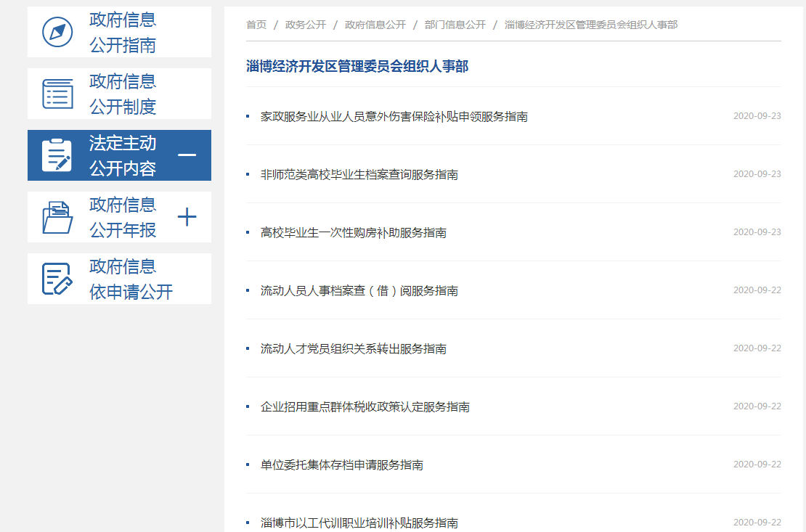Open 企业招用重点群体税收政策认定服务指南 article
Image resolution: width=806 pixels, height=532 pixels.
point(365,406)
